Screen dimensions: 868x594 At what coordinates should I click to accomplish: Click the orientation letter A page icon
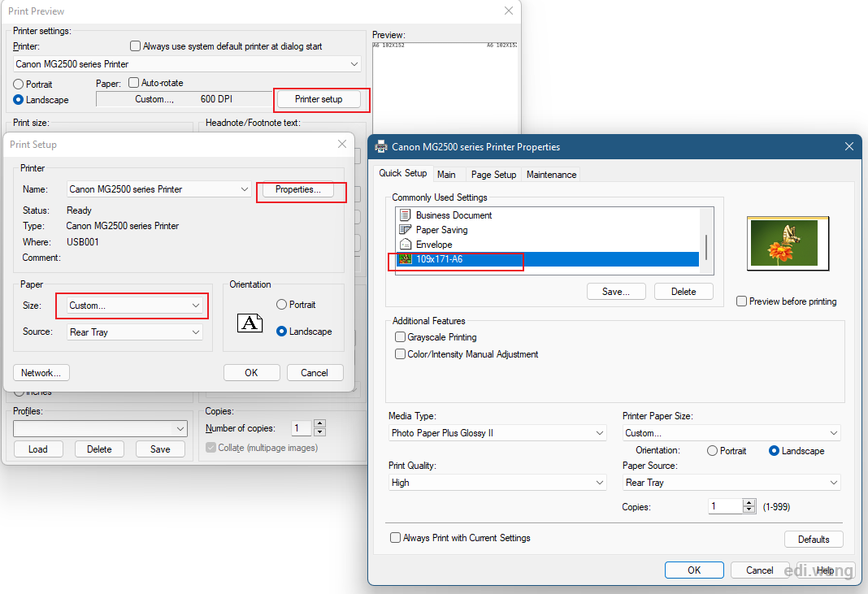tap(250, 323)
